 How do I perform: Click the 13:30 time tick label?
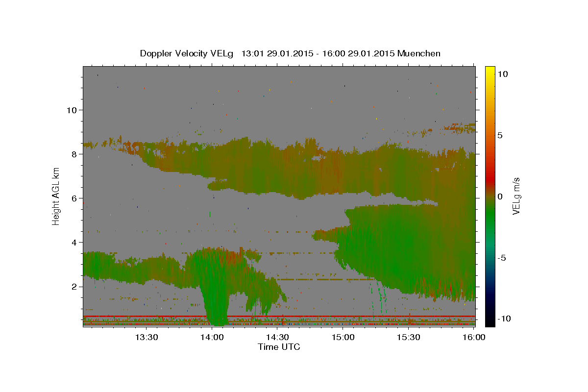point(146,337)
